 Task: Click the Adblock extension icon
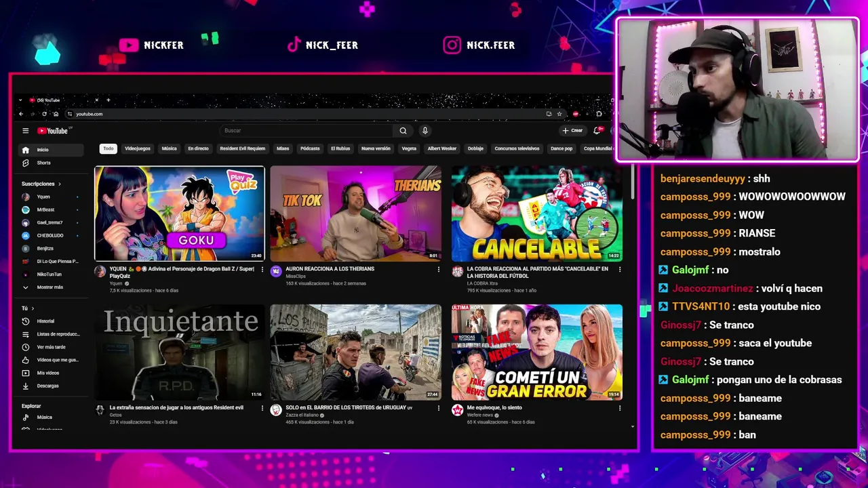click(x=576, y=114)
